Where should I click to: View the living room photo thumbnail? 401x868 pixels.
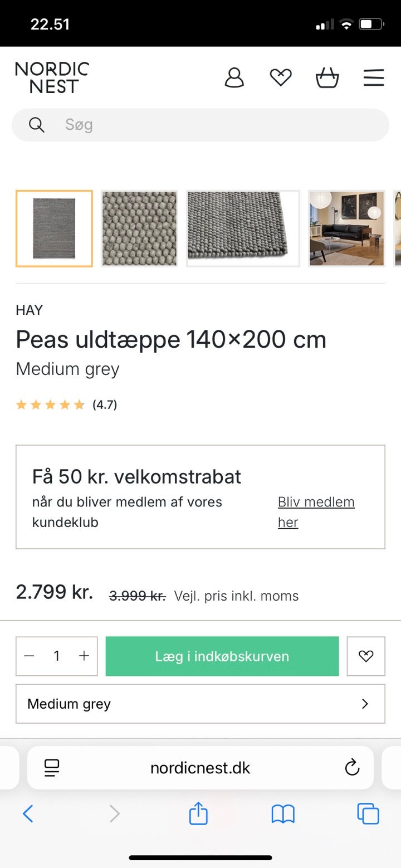pyautogui.click(x=346, y=228)
